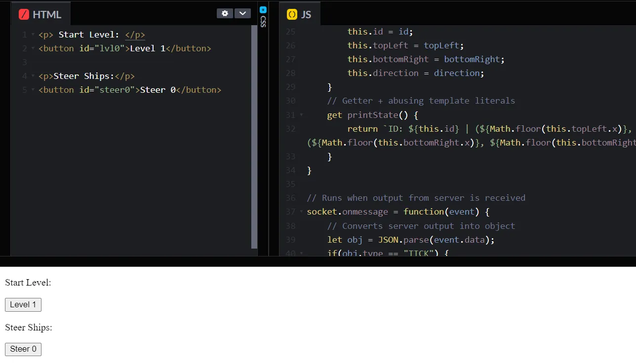
Task: Click the Steer 0 button in the preview
Action: pos(23,349)
